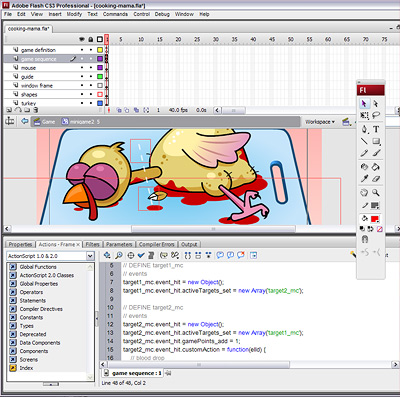Click Insert Layer icon below layers
This screenshot has width=400, height=397.
tap(9, 110)
